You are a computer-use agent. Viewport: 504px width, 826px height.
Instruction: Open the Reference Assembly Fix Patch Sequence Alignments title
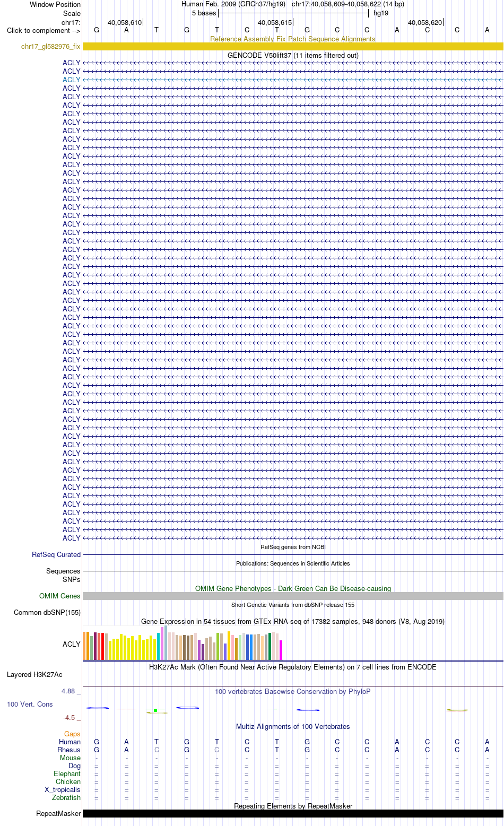(293, 39)
